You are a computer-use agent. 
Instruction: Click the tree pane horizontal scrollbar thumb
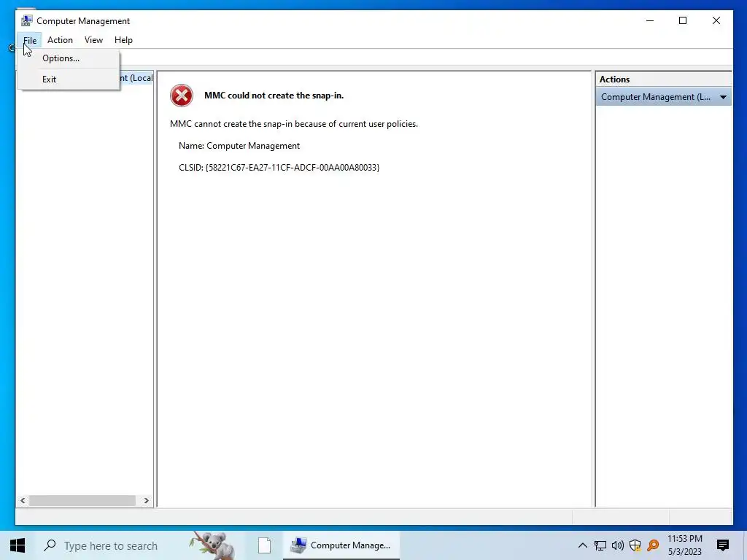click(82, 500)
